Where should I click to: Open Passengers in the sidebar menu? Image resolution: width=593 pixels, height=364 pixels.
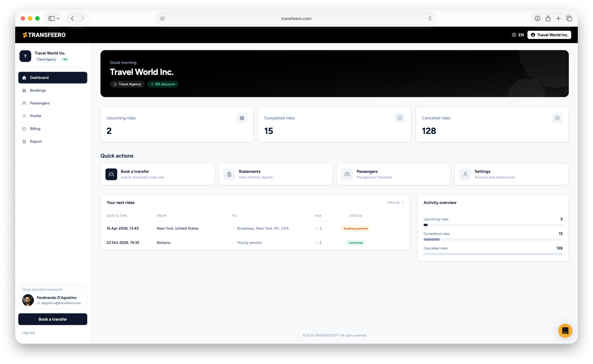click(x=53, y=103)
